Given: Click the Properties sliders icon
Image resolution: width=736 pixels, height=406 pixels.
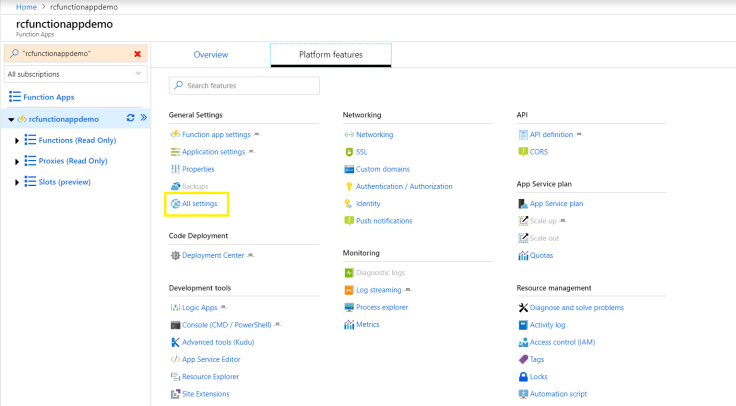Looking at the screenshot, I should click(175, 169).
